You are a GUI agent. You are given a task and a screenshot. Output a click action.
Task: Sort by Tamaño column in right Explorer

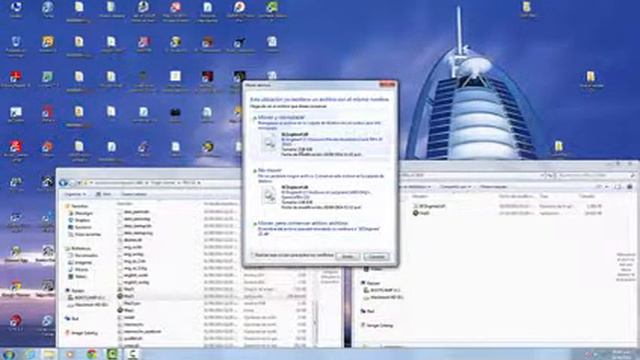[587, 197]
